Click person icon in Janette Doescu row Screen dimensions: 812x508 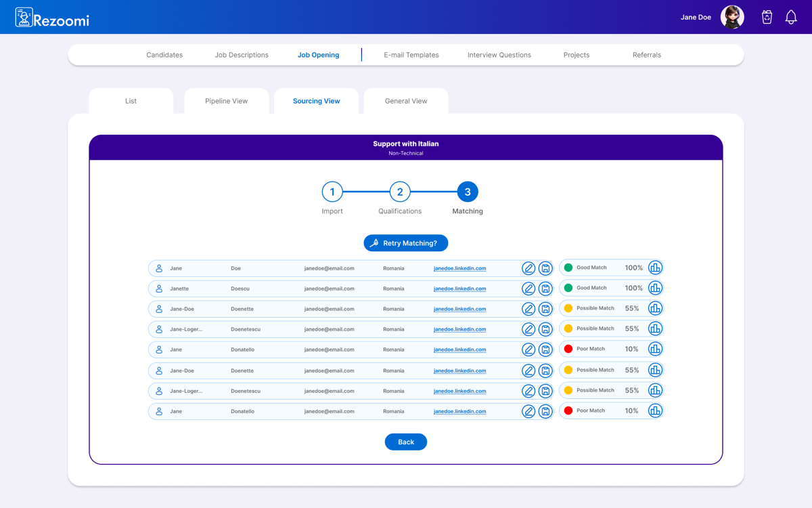pos(159,289)
